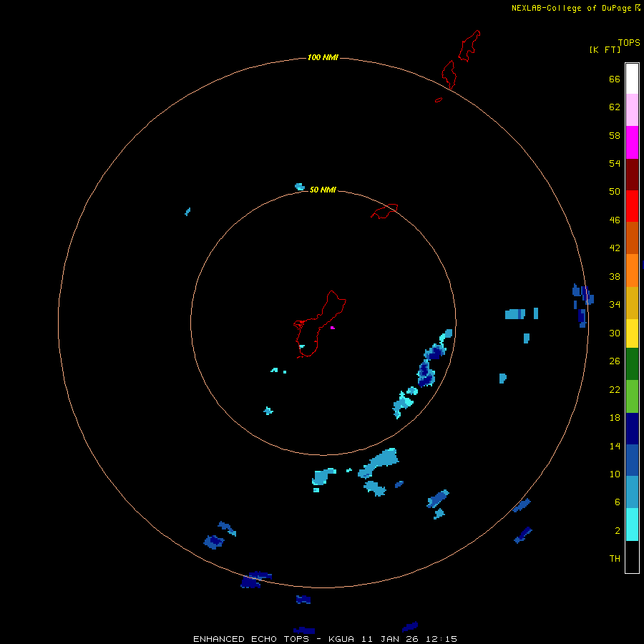
Task: Click the red Guam island outline at center
Action: tap(319, 324)
